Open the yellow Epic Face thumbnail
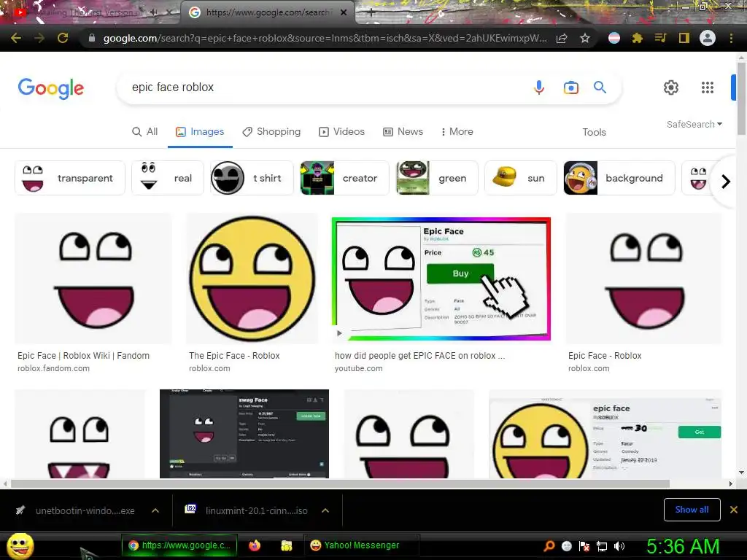The width and height of the screenshot is (747, 560). [x=252, y=279]
